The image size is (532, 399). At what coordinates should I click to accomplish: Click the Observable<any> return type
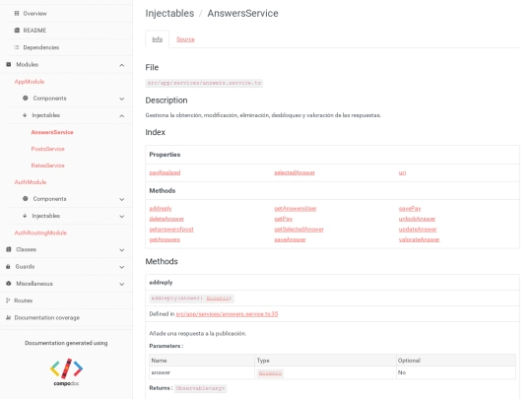point(201,388)
